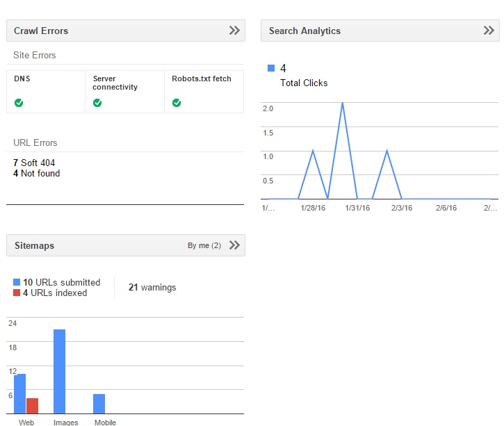Image resolution: width=504 pixels, height=426 pixels.
Task: Open the Crawl Errors report title
Action: (x=41, y=31)
